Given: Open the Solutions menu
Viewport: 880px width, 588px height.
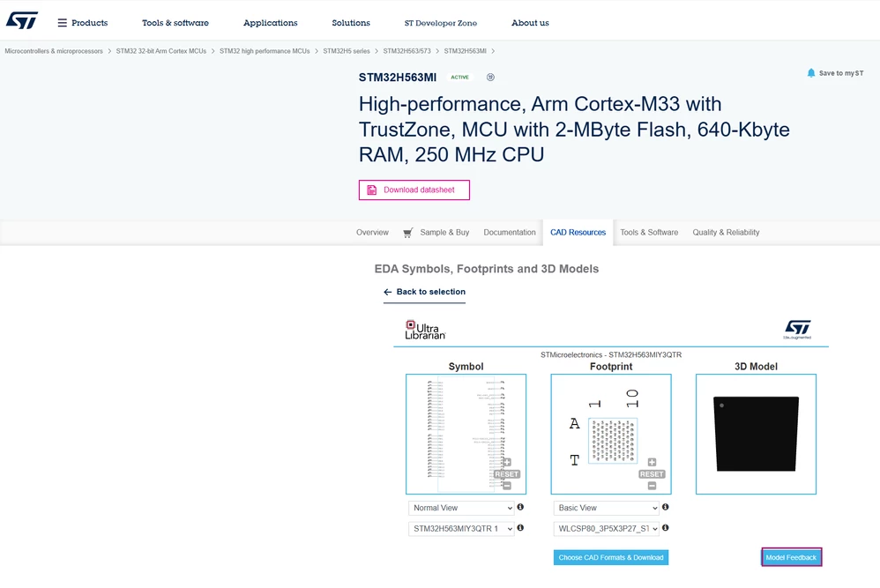Looking at the screenshot, I should pyautogui.click(x=351, y=23).
